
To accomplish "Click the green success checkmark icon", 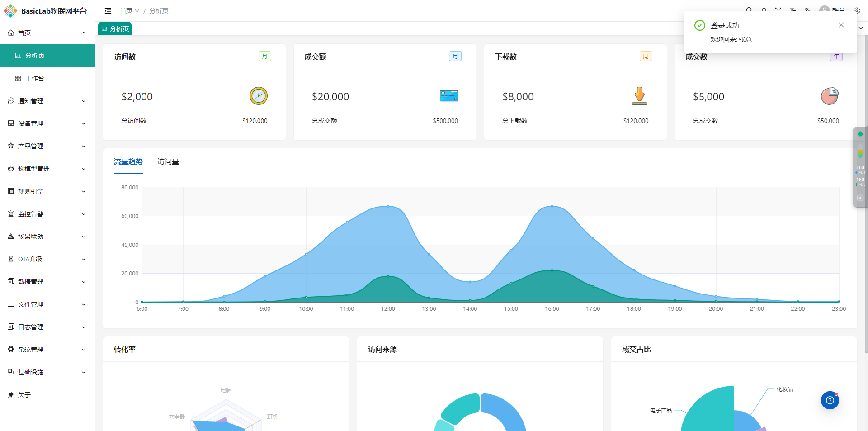I will point(700,25).
